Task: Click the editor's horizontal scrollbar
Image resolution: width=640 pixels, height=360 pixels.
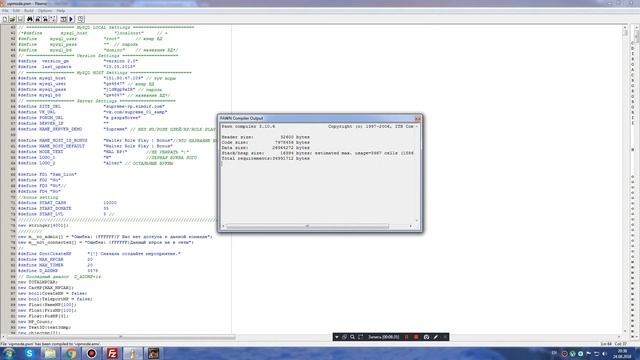Action: [121, 337]
